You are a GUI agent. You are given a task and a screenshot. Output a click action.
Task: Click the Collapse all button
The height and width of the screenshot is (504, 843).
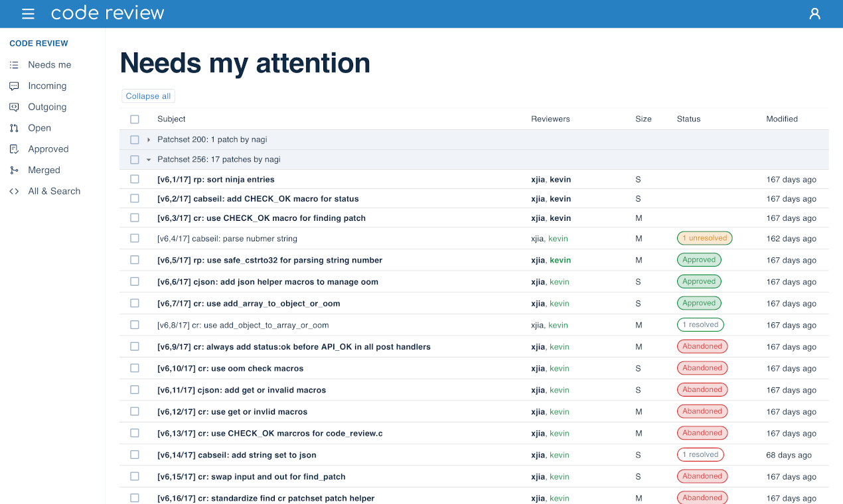(x=148, y=96)
